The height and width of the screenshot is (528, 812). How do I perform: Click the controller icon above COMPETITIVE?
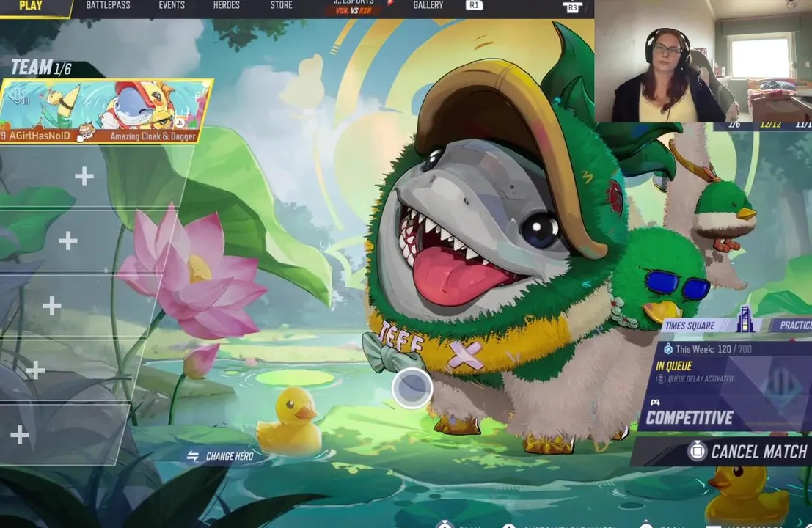(654, 402)
